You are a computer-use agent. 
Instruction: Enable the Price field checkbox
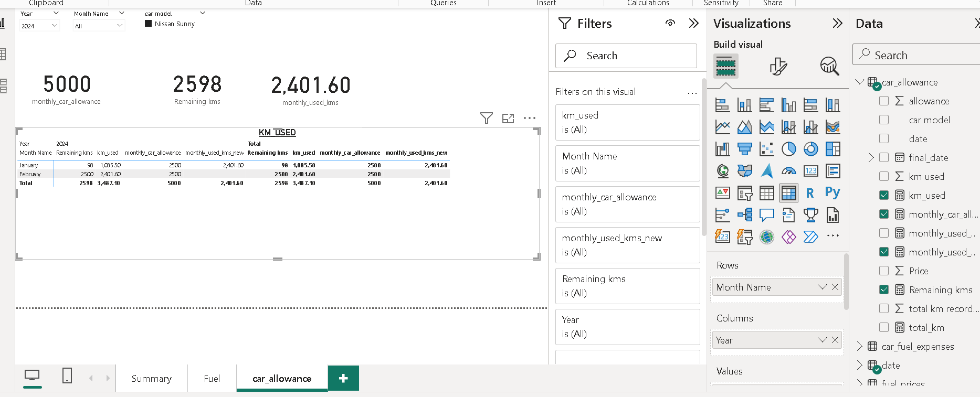coord(884,271)
